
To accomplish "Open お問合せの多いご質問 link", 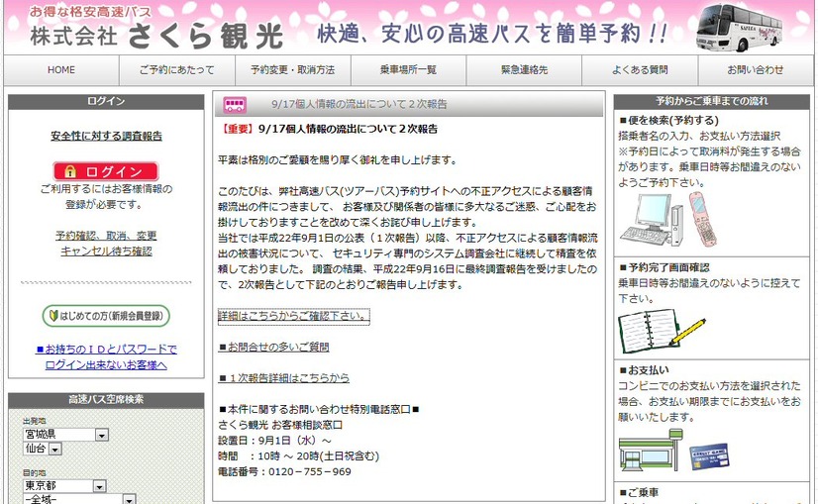I will tap(274, 347).
